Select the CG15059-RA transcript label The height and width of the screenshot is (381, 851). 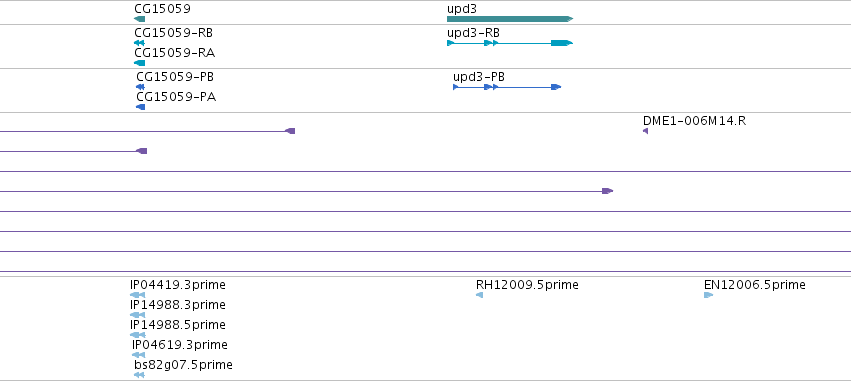(x=175, y=53)
